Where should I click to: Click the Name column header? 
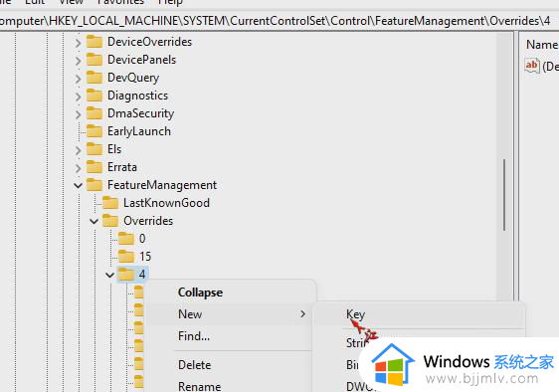[x=541, y=45]
